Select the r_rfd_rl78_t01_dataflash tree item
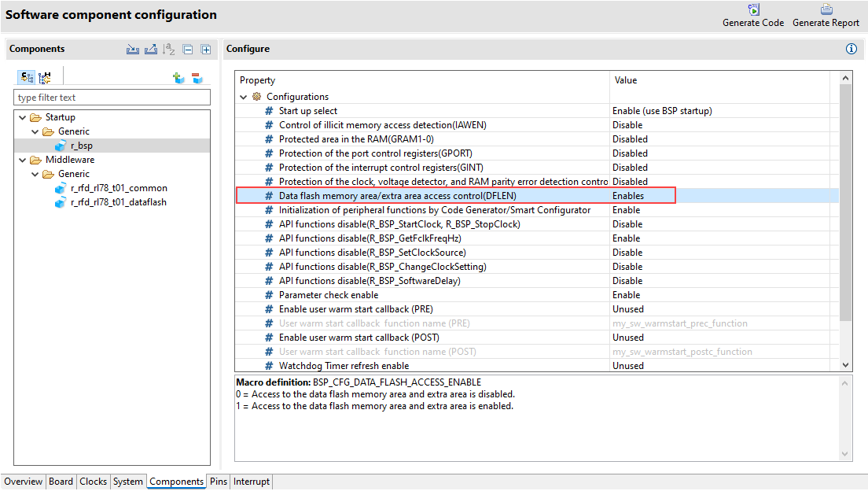Screen dimensions: 868x491 coord(119,202)
